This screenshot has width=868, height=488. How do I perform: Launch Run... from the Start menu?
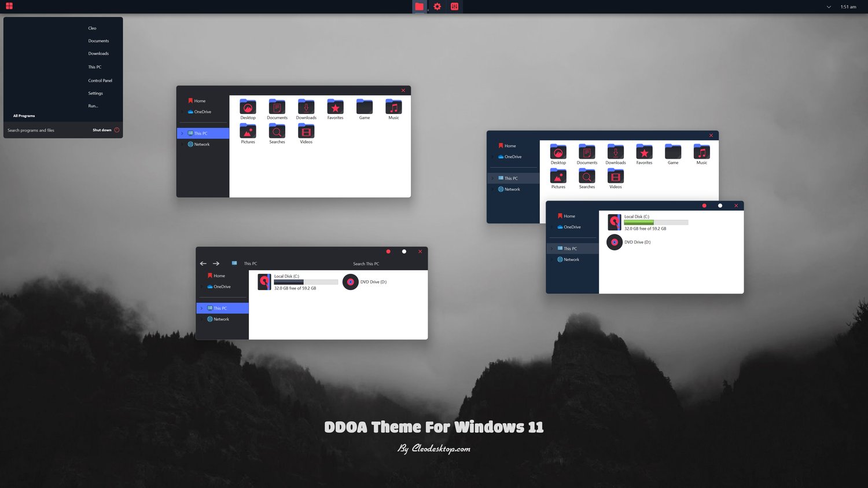tap(93, 106)
